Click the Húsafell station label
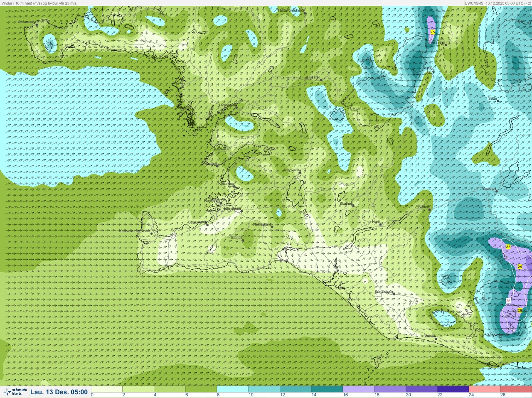532x398 pixels. click(x=313, y=77)
